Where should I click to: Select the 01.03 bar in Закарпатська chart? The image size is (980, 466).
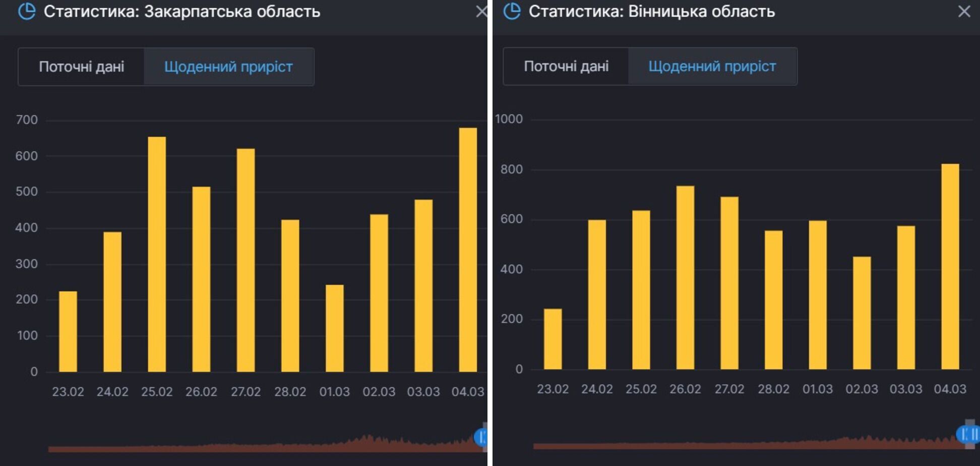(334, 328)
